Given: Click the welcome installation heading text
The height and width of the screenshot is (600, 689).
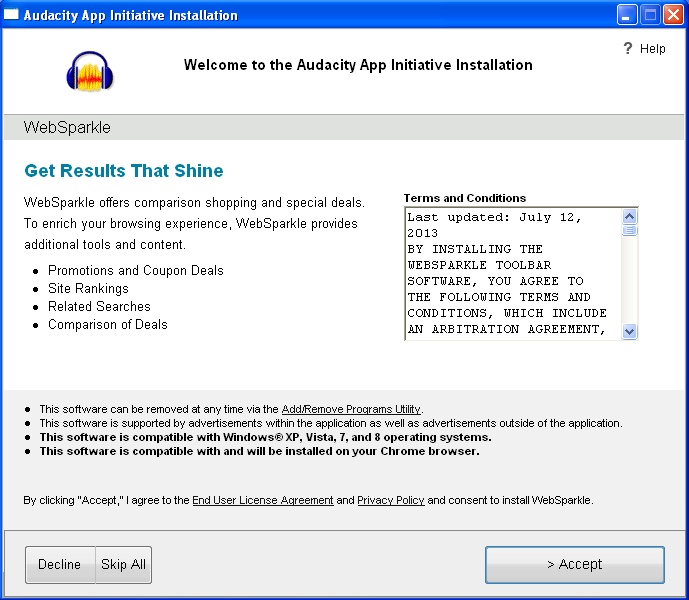Looking at the screenshot, I should (358, 65).
